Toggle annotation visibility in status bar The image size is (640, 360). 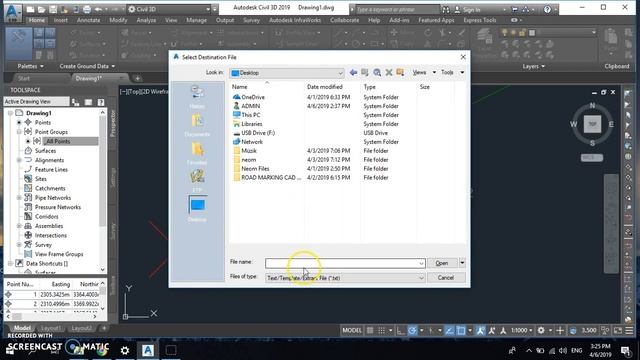480,330
